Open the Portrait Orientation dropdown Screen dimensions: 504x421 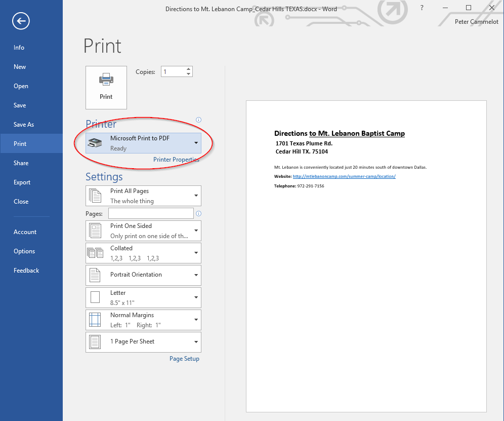[196, 275]
